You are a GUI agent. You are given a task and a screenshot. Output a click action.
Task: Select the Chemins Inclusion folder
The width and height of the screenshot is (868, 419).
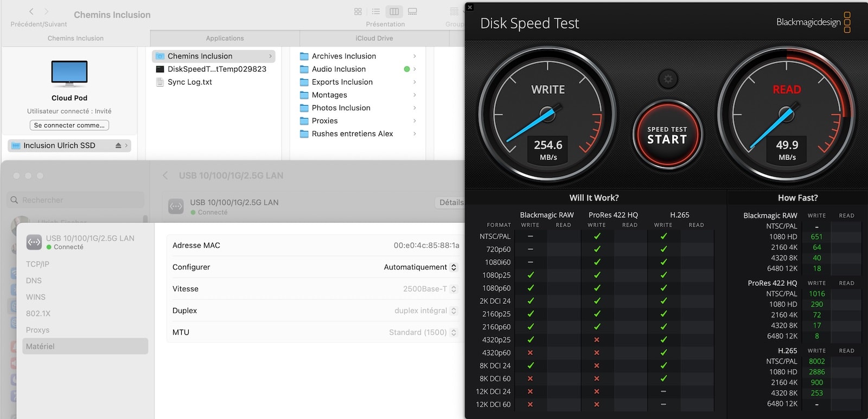pyautogui.click(x=214, y=56)
